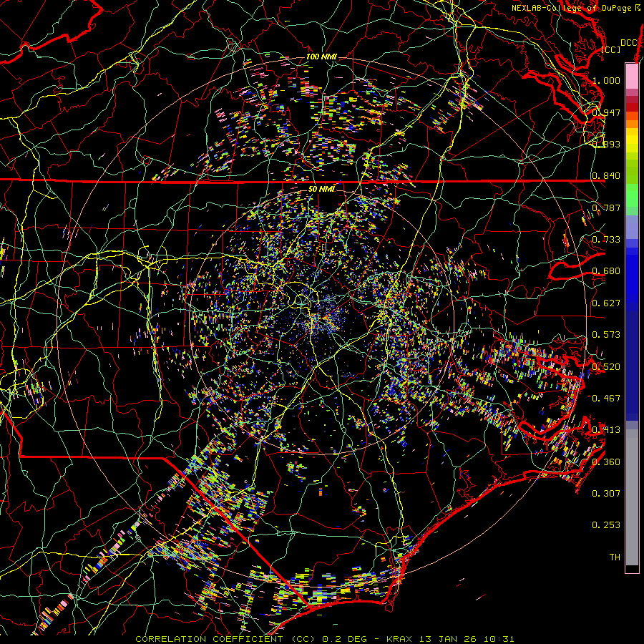The height and width of the screenshot is (644, 644).
Task: Select the 1.000 legend value
Action: point(606,80)
